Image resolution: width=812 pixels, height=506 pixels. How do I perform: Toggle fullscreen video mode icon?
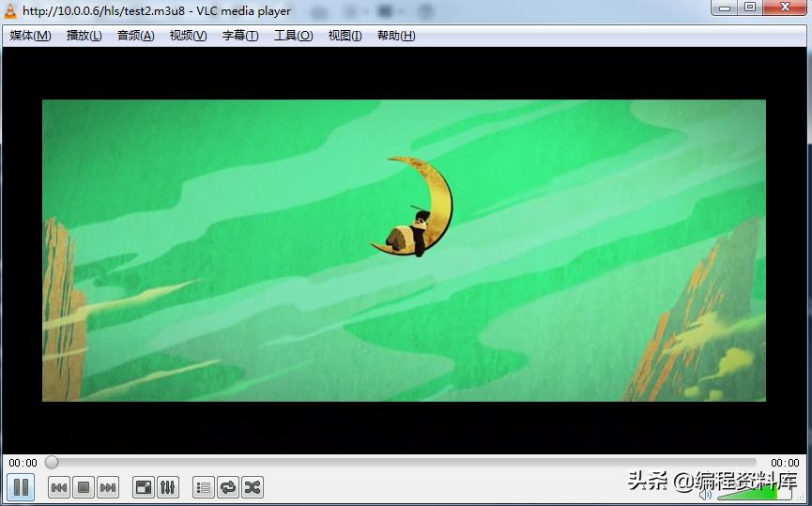point(144,487)
